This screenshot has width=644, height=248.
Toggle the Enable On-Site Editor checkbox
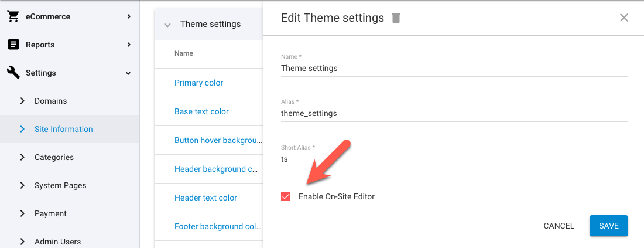coord(286,196)
